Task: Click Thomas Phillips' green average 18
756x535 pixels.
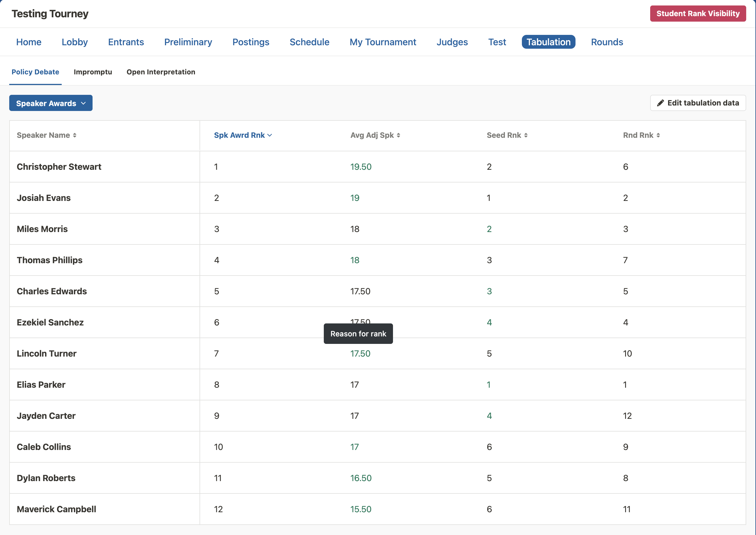Action: pos(355,260)
